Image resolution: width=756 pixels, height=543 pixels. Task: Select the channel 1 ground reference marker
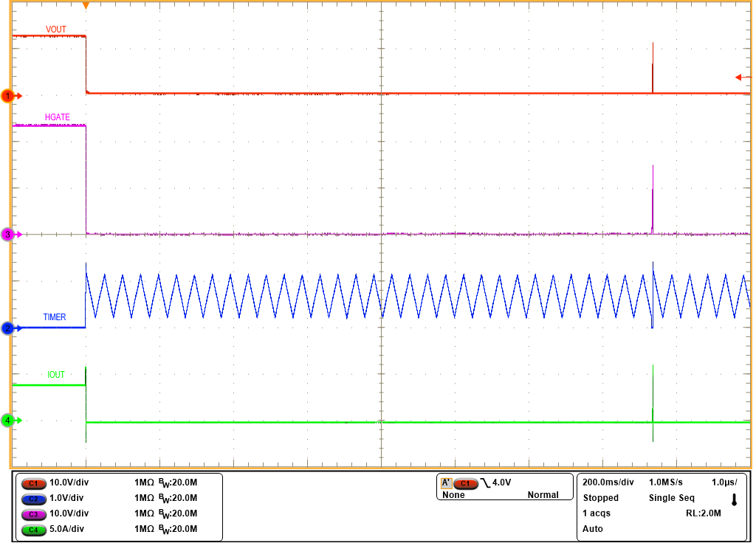(7, 95)
